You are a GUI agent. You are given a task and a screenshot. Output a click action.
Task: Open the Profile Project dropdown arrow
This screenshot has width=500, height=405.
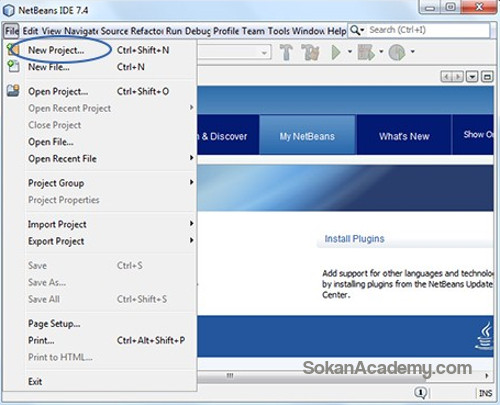(412, 52)
